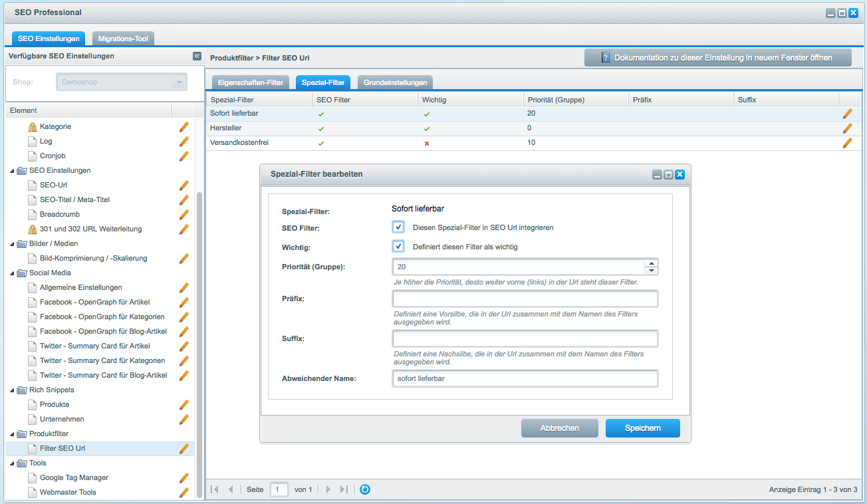
Task: Uncheck the Wichtig checkbox
Action: (398, 246)
